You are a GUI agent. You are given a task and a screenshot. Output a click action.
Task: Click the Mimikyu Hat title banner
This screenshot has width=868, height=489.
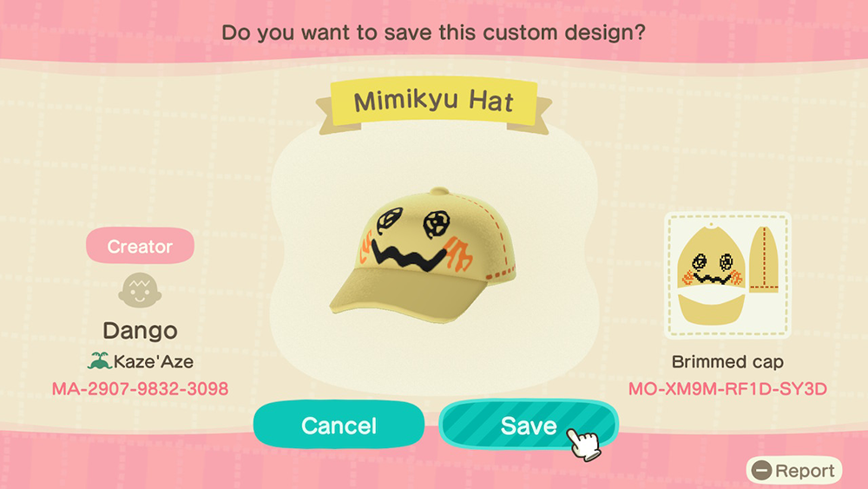434,103
